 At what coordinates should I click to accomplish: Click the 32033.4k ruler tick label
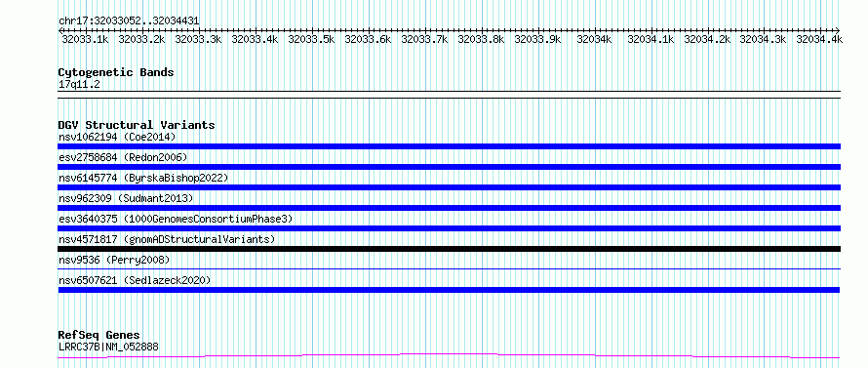point(255,39)
